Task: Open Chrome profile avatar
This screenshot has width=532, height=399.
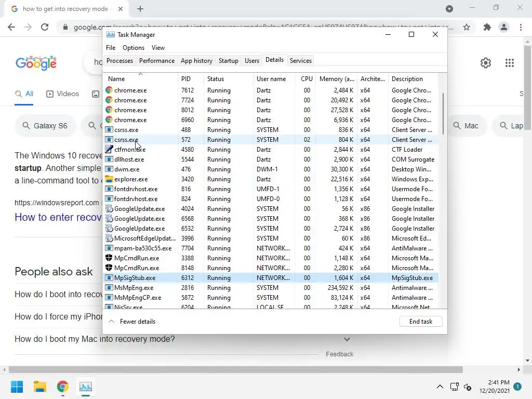Action: pyautogui.click(x=504, y=27)
